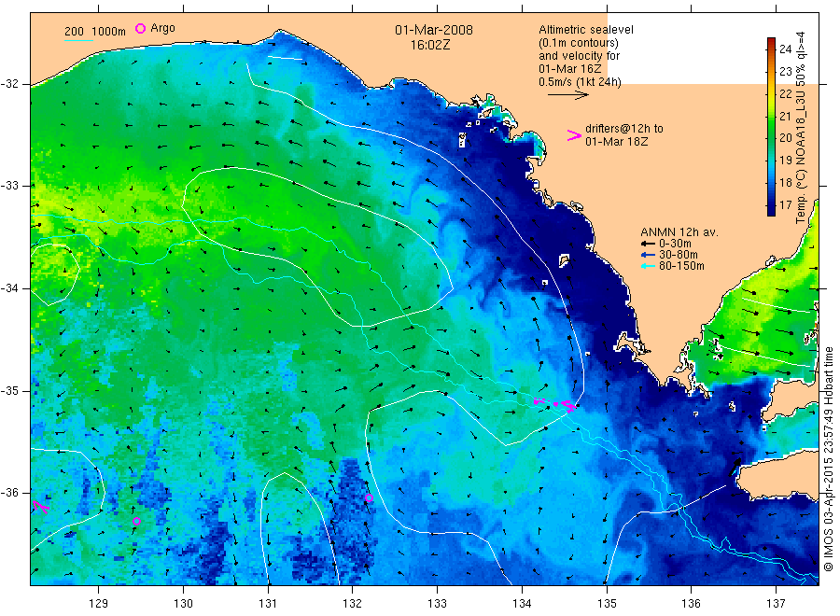Click the 'Argo' legend label
The image size is (840, 616).
[162, 28]
